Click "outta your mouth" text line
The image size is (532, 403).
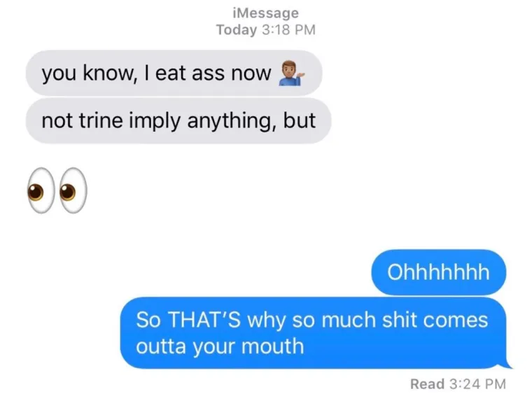coord(220,346)
